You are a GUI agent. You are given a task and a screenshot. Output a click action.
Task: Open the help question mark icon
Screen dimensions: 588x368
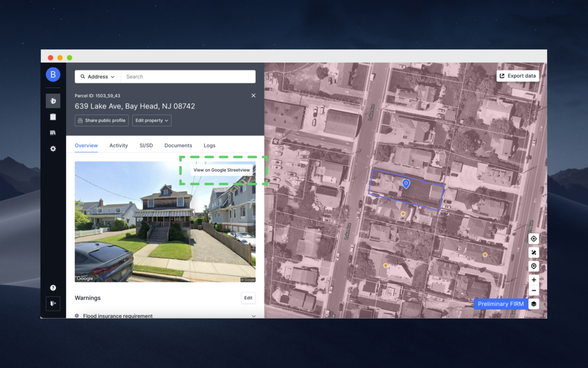pos(53,288)
